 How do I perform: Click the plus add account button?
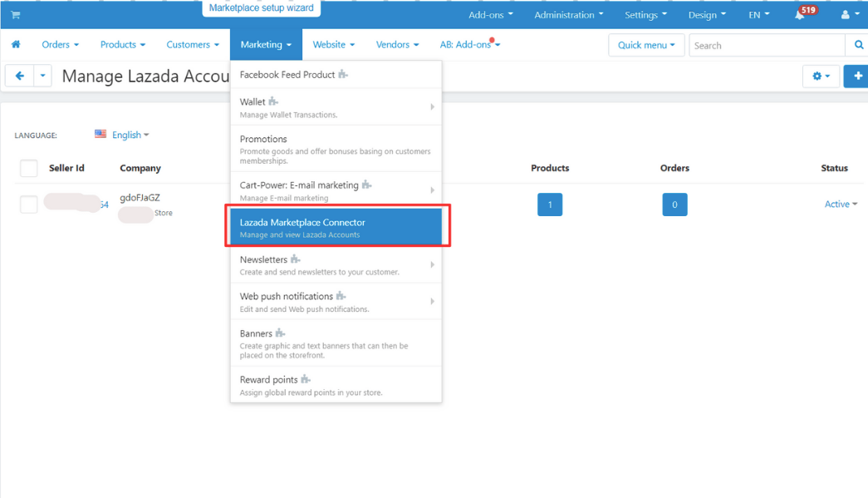857,76
